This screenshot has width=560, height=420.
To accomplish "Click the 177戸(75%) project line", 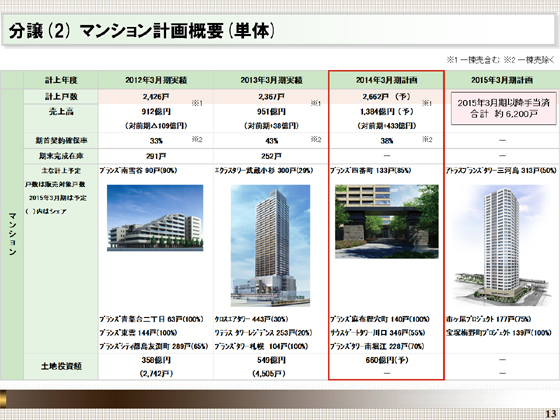I will (x=489, y=319).
